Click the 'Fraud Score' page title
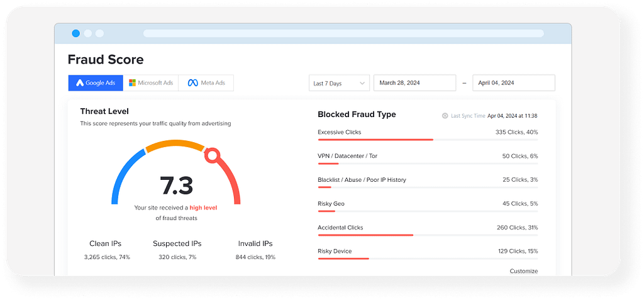This screenshot has width=644, height=300. click(x=106, y=60)
